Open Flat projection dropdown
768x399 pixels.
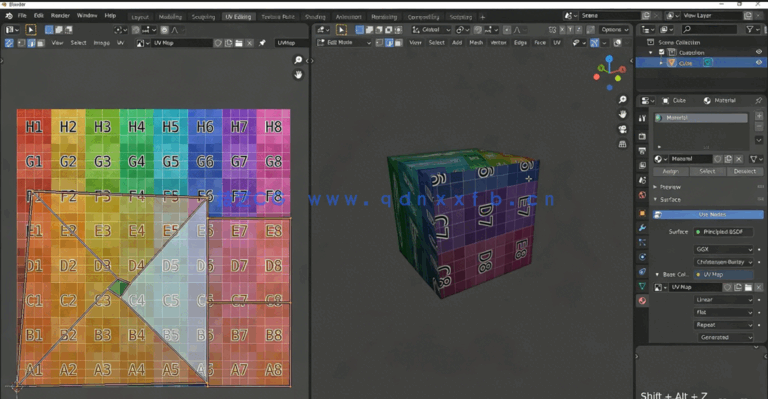click(723, 312)
